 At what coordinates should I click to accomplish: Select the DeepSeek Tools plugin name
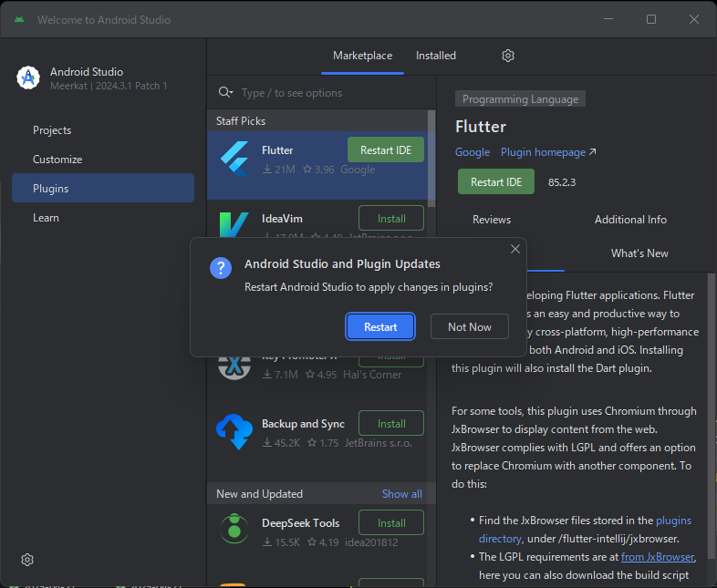(x=300, y=523)
